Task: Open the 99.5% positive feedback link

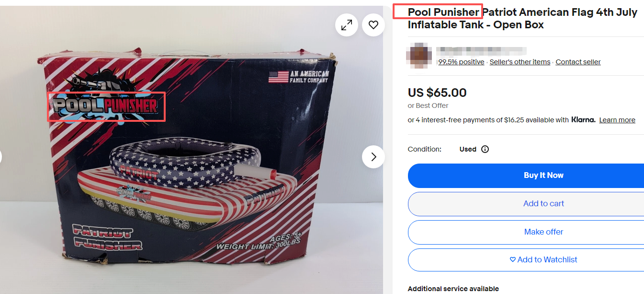Action: (x=461, y=62)
